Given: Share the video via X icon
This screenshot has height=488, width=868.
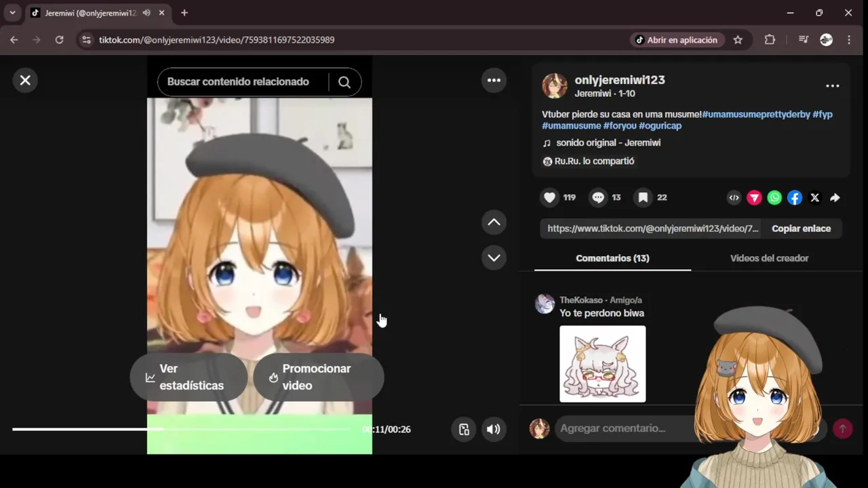Looking at the screenshot, I should pos(815,198).
